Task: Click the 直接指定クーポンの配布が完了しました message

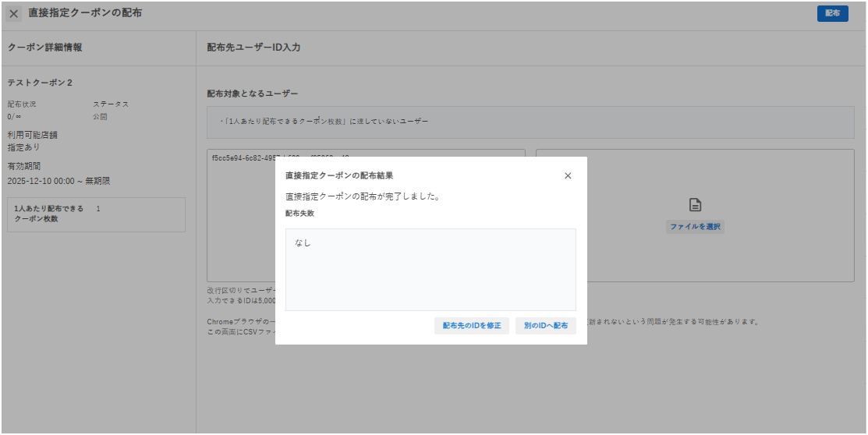Action: (x=363, y=196)
